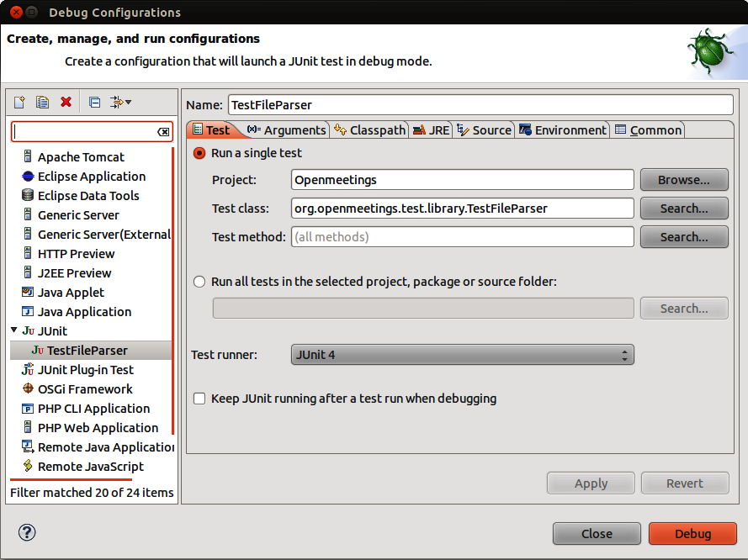Click the Revert button
The height and width of the screenshot is (560, 748).
685,483
